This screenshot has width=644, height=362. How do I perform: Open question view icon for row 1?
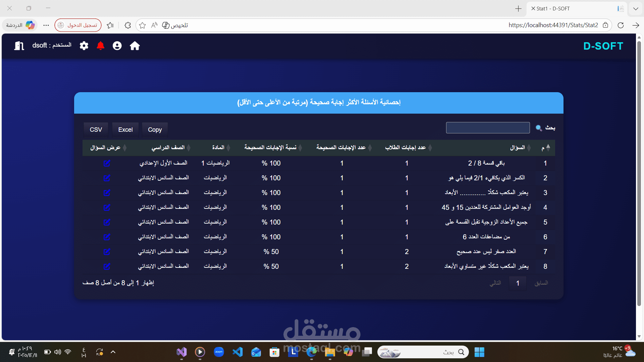tap(107, 163)
